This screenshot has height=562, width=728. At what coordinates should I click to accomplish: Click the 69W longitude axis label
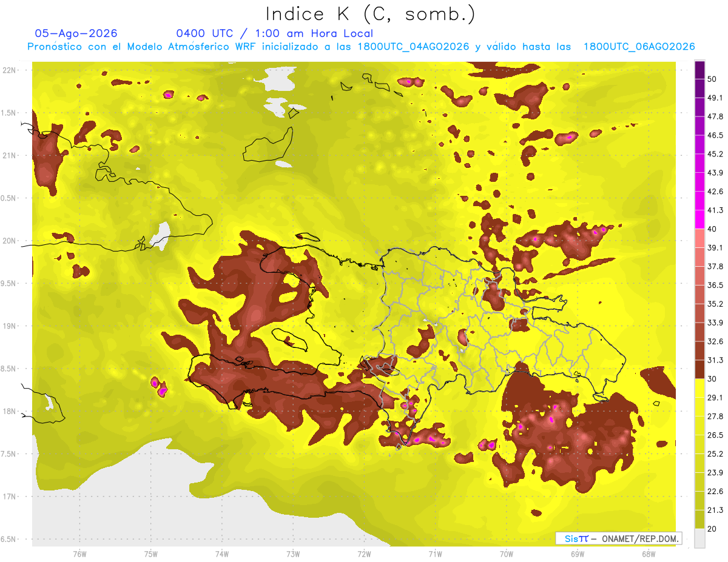[578, 554]
